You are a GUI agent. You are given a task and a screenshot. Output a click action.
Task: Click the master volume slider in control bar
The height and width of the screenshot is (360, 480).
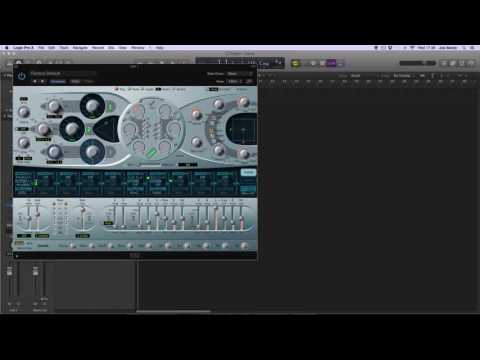coord(417,63)
